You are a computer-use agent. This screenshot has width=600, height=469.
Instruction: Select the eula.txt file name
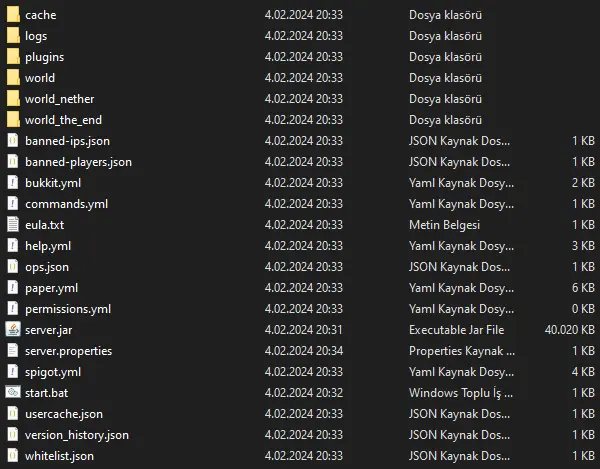[x=44, y=225]
